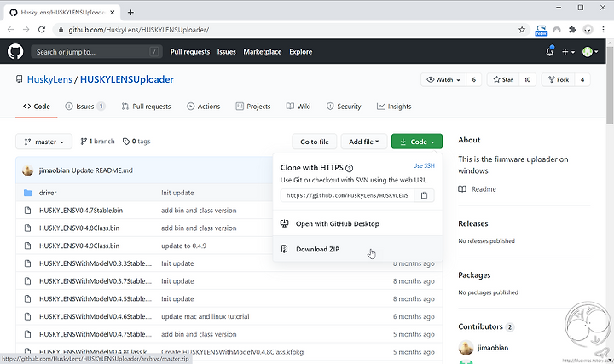This screenshot has height=364, width=614.
Task: Open HUSKYLENSUploader repository link
Action: pos(127,79)
